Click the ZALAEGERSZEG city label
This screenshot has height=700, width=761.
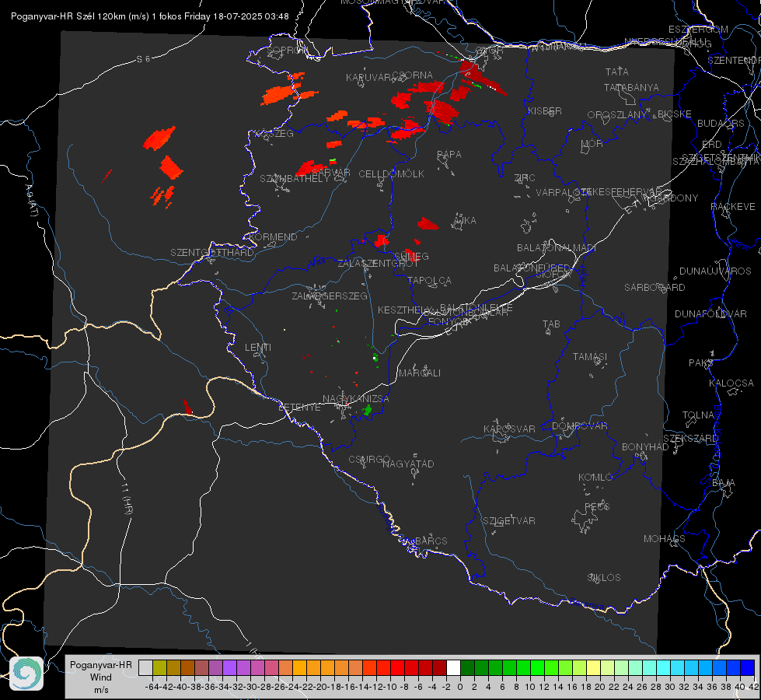click(x=330, y=296)
